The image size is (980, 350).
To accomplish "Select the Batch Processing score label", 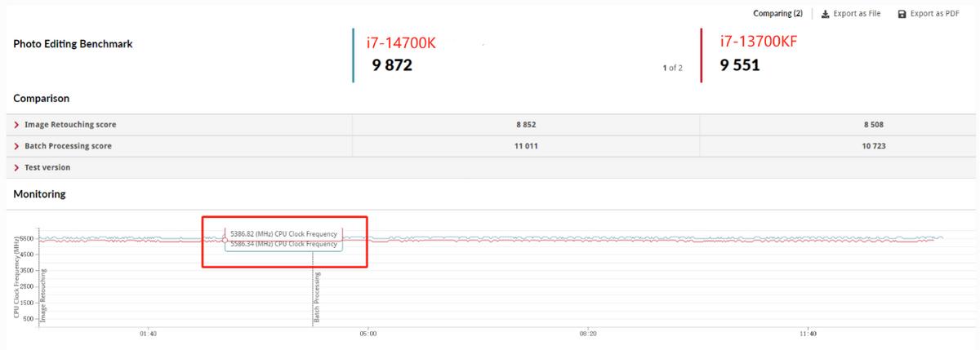I will click(x=68, y=146).
